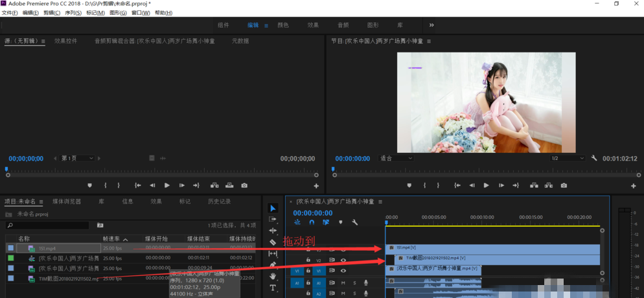
Task: Toggle V2 track lock
Action: click(308, 260)
